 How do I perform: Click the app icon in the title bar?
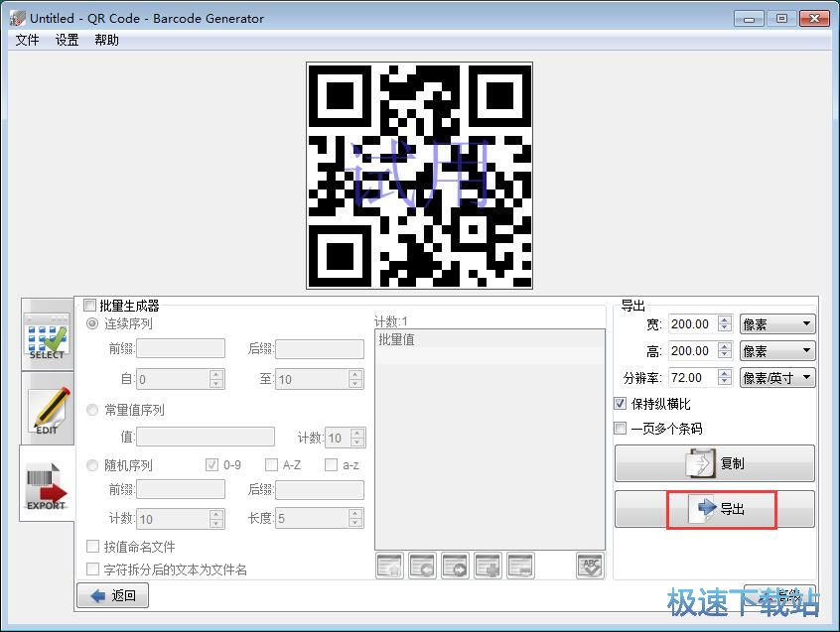(18, 18)
